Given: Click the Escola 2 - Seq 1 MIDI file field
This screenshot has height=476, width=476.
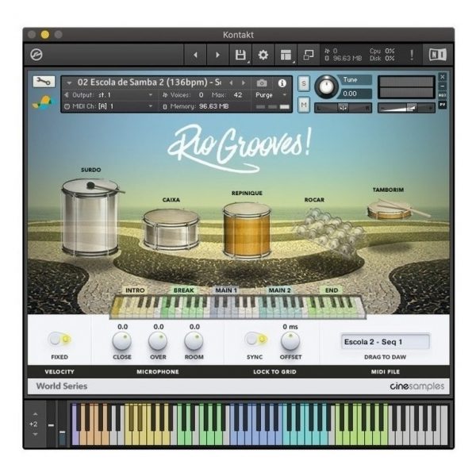Looking at the screenshot, I should 386,342.
